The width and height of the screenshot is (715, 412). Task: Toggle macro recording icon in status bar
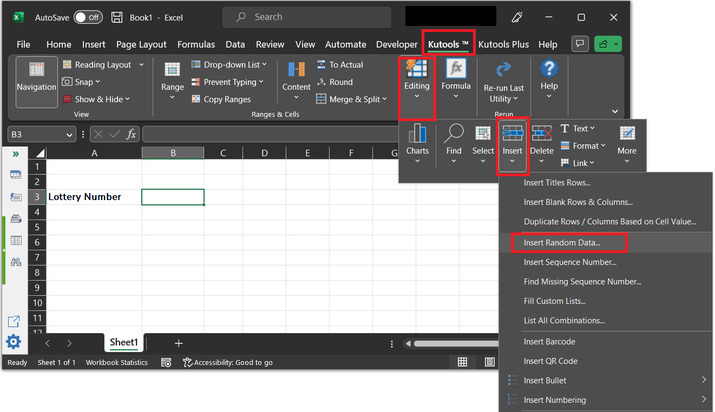coord(166,362)
